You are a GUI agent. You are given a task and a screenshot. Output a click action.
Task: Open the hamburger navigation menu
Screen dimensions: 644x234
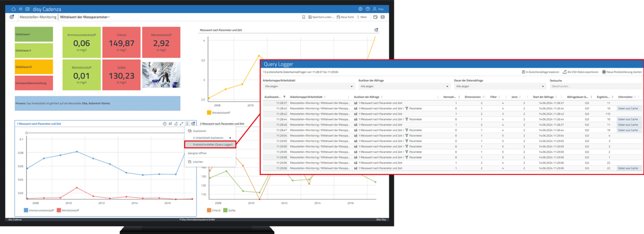tap(20, 9)
